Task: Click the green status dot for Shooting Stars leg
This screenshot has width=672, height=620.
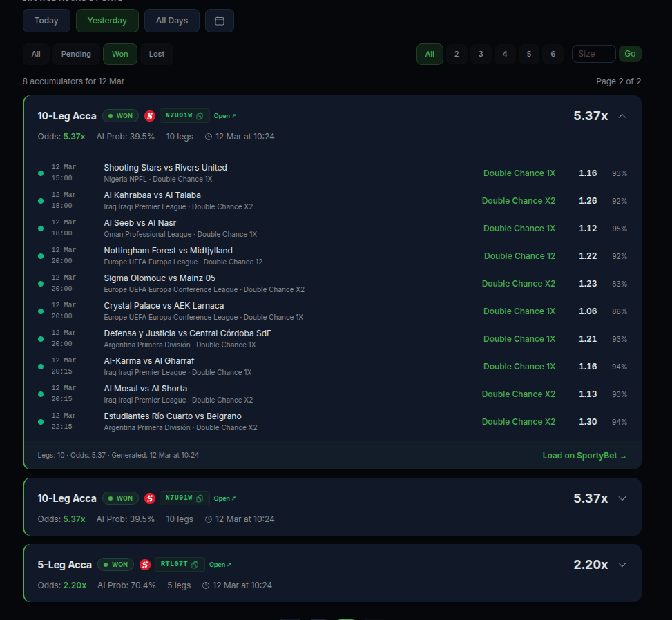Action: click(x=41, y=173)
